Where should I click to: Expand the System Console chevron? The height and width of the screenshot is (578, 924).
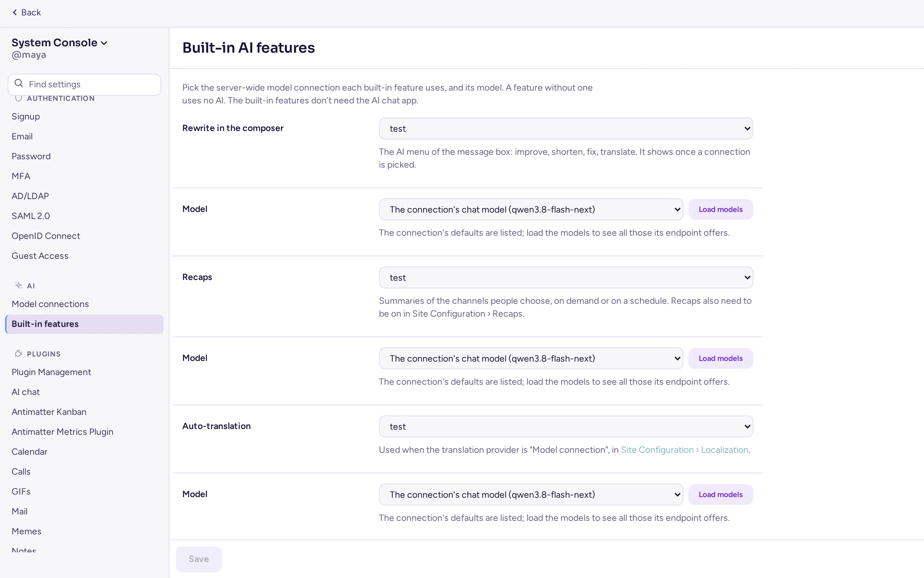pyautogui.click(x=104, y=43)
